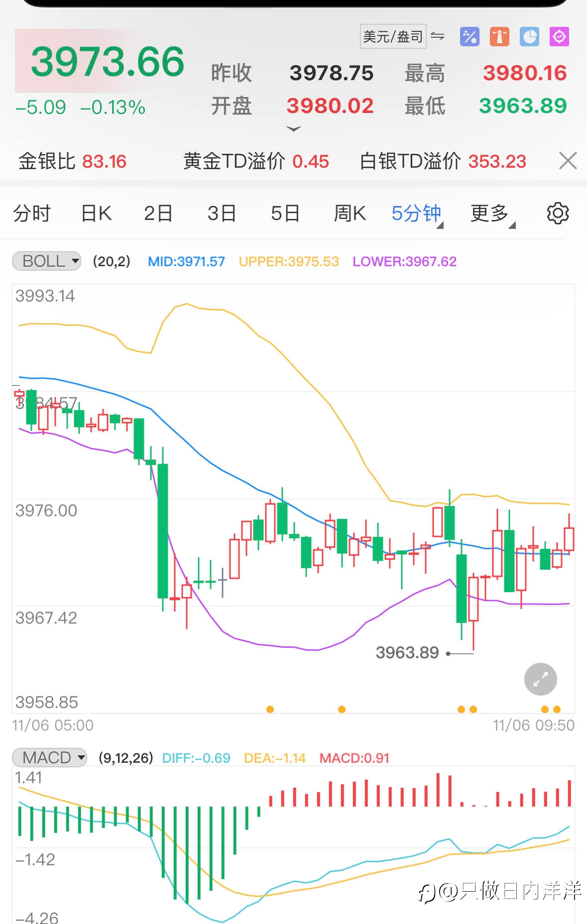This screenshot has height=924, width=587.
Task: Tap the 3963.89 low price marker on chart
Action: 407,652
